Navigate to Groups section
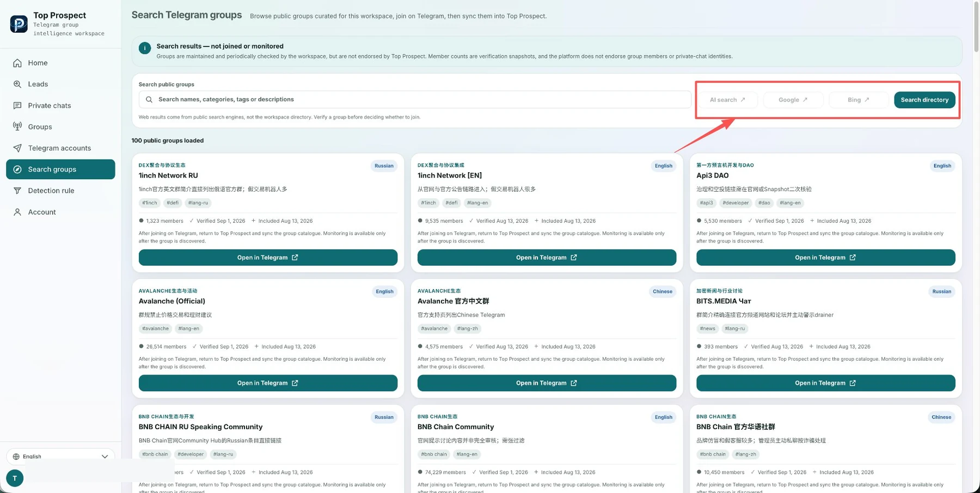Image resolution: width=980 pixels, height=493 pixels. click(60, 127)
